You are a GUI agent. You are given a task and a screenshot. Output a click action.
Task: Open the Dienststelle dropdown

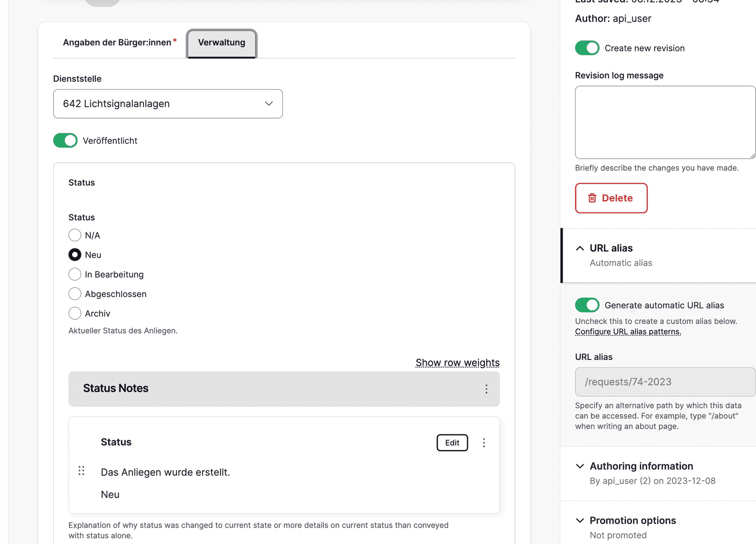(168, 104)
